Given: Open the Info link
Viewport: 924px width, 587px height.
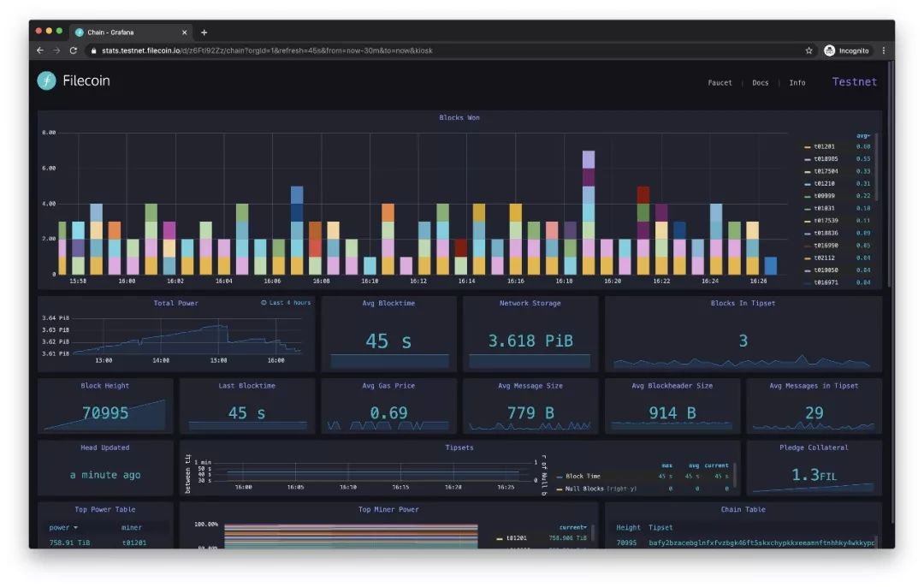Looking at the screenshot, I should 797,83.
